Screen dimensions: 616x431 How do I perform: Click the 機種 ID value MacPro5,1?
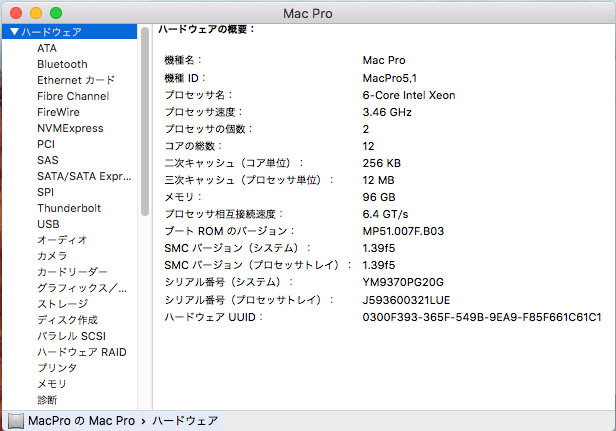[x=390, y=78]
